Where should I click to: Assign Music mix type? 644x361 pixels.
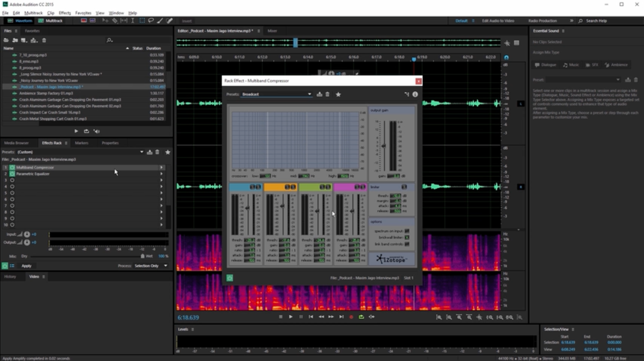pyautogui.click(x=571, y=65)
